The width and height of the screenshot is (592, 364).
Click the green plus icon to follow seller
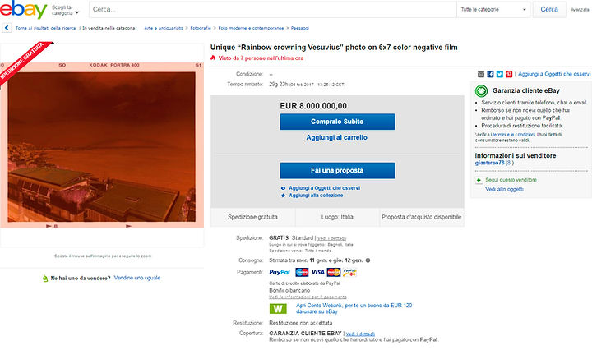click(479, 180)
